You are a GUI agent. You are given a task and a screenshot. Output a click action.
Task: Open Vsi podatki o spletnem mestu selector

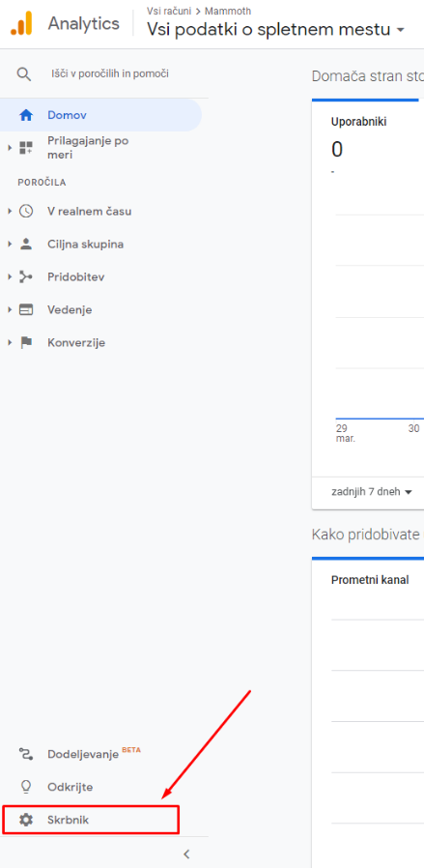276,29
